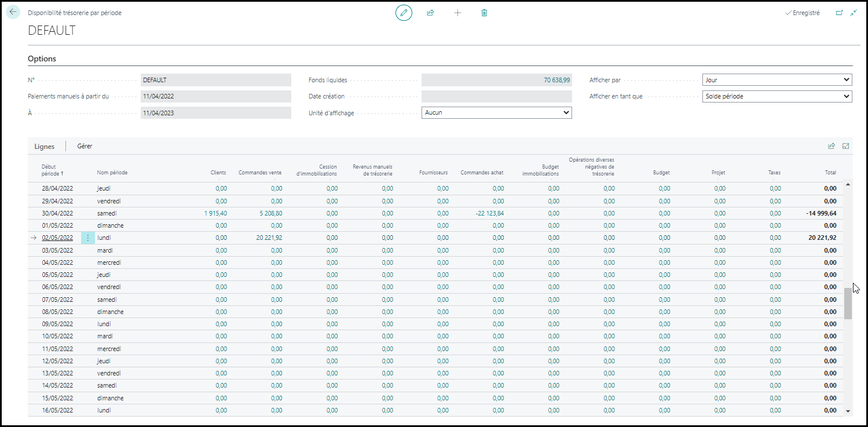Open page in new window icon
The image size is (868, 427).
click(840, 13)
